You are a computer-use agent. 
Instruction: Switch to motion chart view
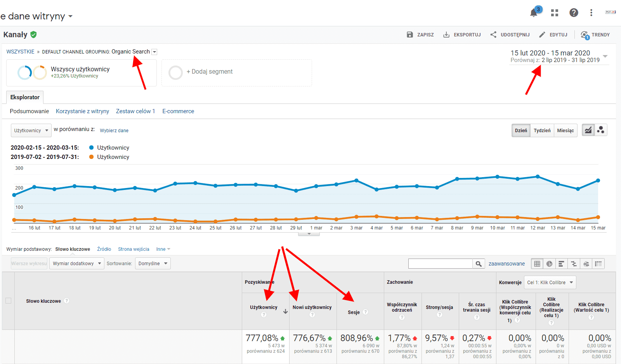tap(600, 130)
